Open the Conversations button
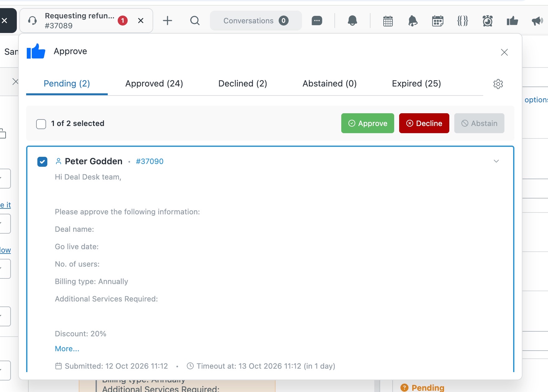This screenshot has height=392, width=548. pos(256,21)
